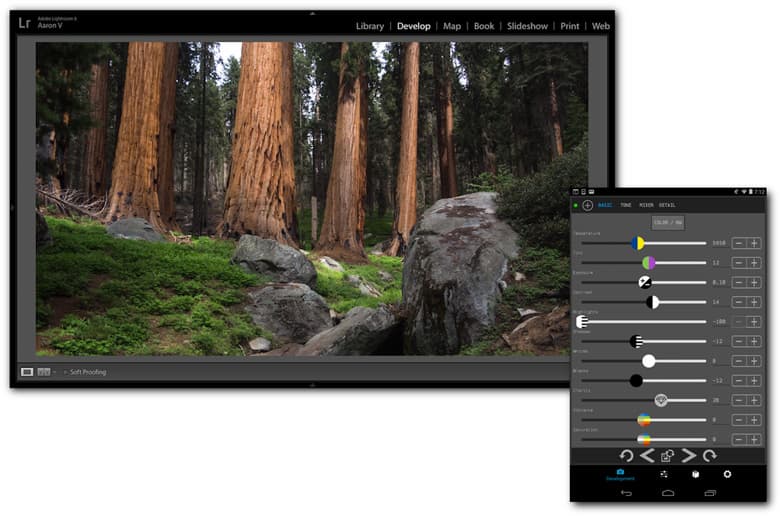Click the Tint slider's green-magenta handle
This screenshot has height=516, width=780.
(x=649, y=262)
